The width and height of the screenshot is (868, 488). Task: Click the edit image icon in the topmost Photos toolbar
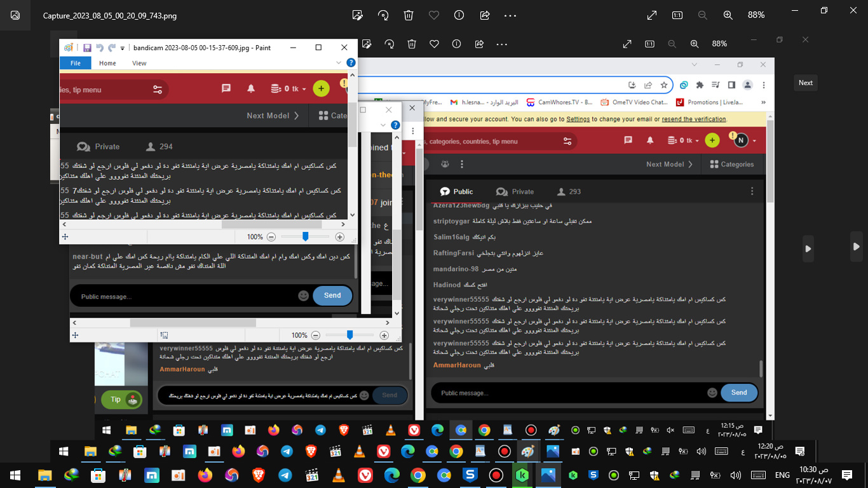358,15
